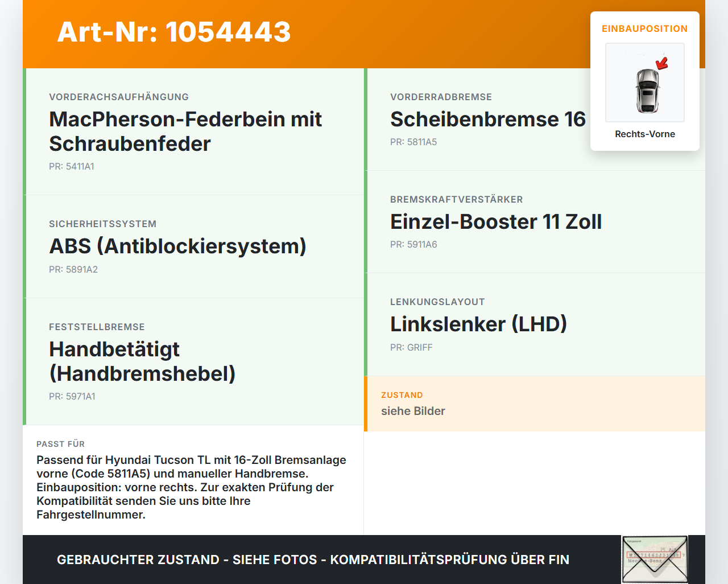The height and width of the screenshot is (584, 728).
Task: Select the VORDERACHSAUFHÄNGUNG label
Action: 119,97
